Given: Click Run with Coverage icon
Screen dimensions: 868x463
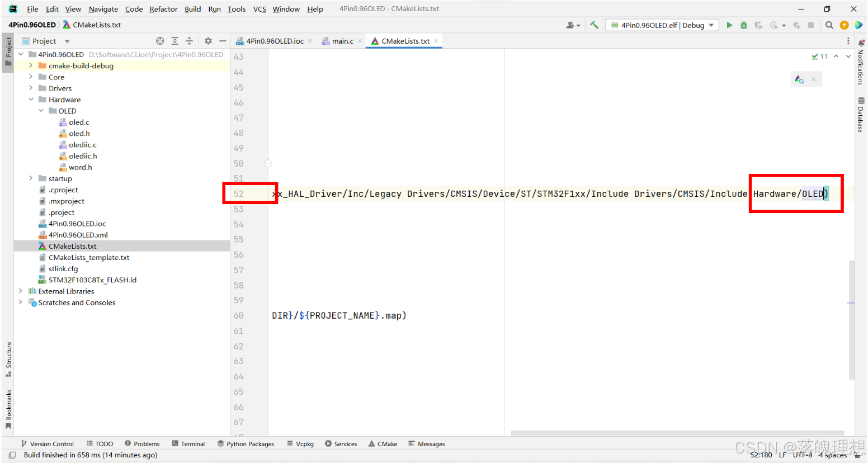Looking at the screenshot, I should click(758, 25).
